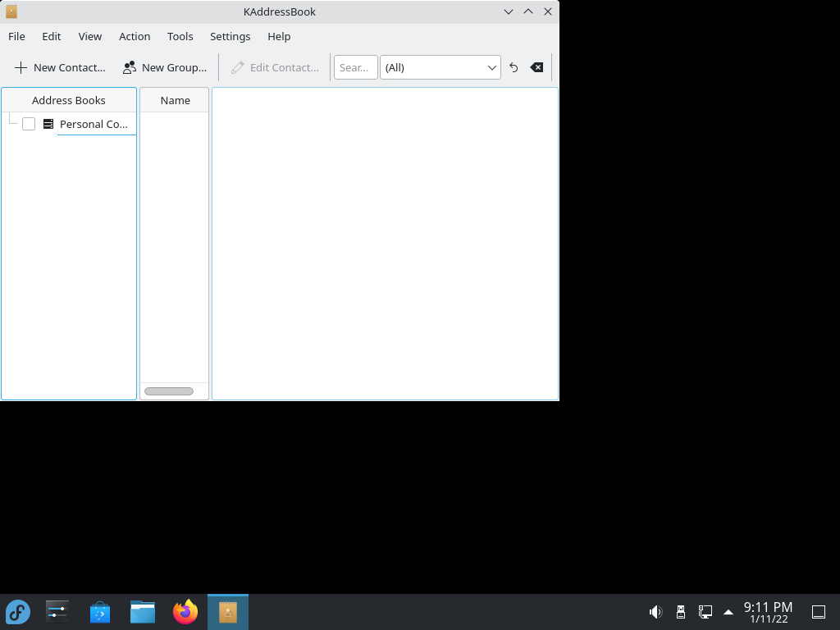Open the Action menu

pyautogui.click(x=135, y=36)
